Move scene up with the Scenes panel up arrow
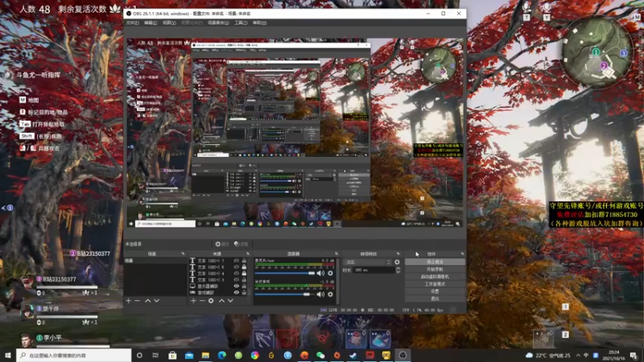Viewport: 644px width, 362px height. [x=147, y=301]
